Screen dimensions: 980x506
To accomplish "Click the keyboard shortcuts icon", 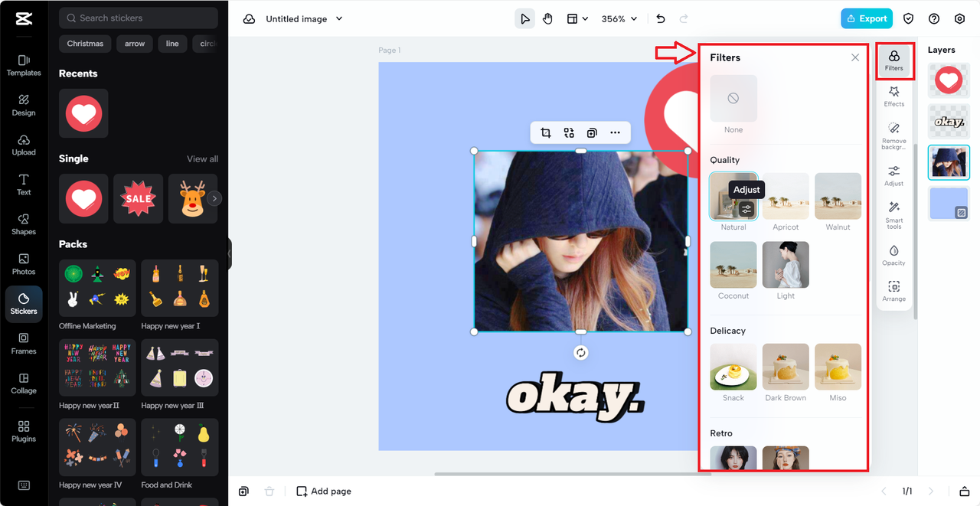I will 24,485.
